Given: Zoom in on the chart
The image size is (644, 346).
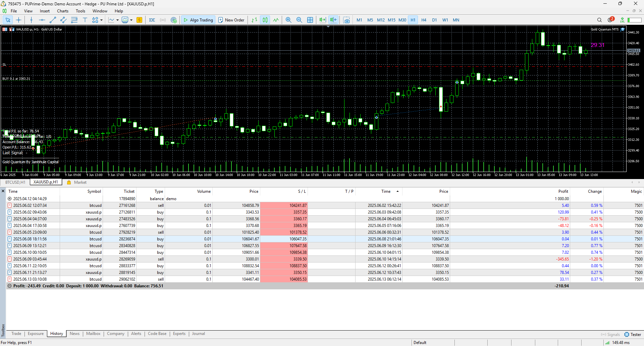Looking at the screenshot, I should [x=288, y=20].
